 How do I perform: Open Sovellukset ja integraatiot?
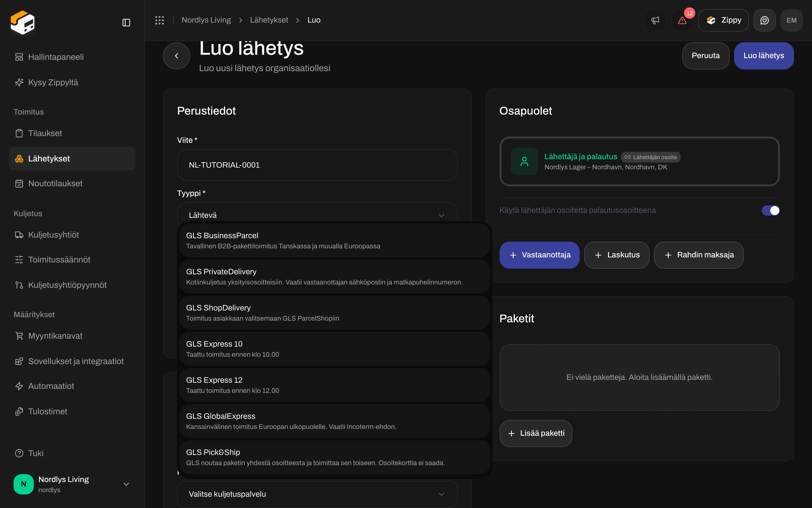click(x=72, y=361)
